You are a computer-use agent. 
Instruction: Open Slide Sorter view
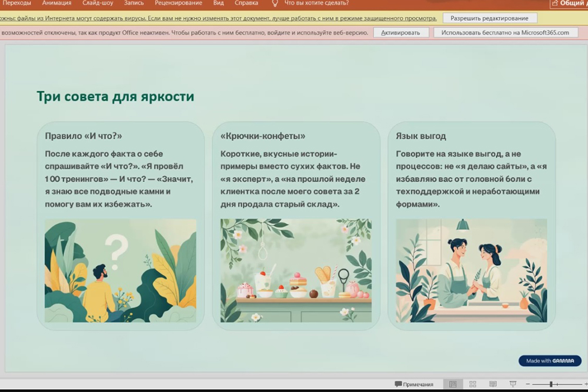(473, 384)
